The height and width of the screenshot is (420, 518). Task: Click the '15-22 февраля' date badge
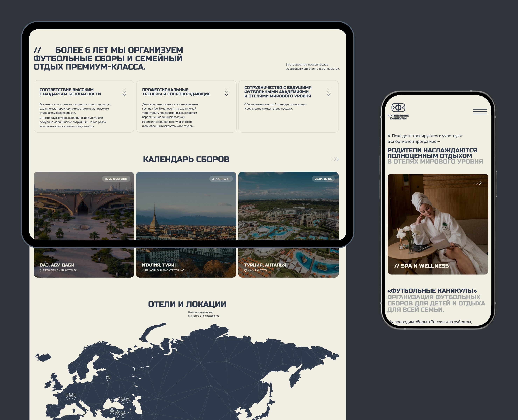(116, 179)
